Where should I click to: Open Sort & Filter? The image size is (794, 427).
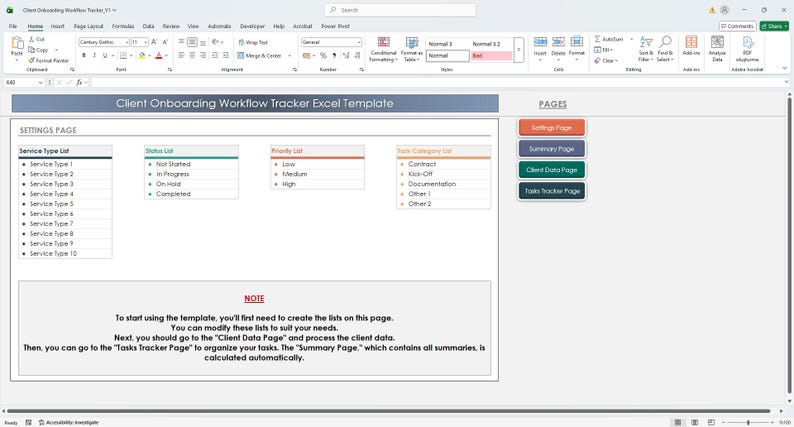[x=646, y=49]
